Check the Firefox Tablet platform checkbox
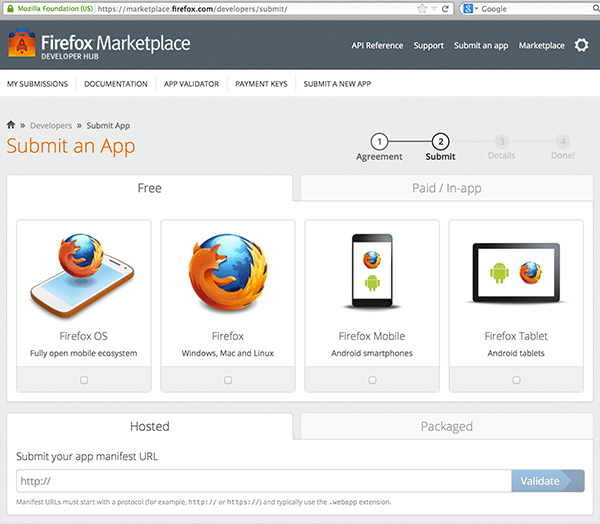Viewport: 600px width, 524px height. coord(516,380)
